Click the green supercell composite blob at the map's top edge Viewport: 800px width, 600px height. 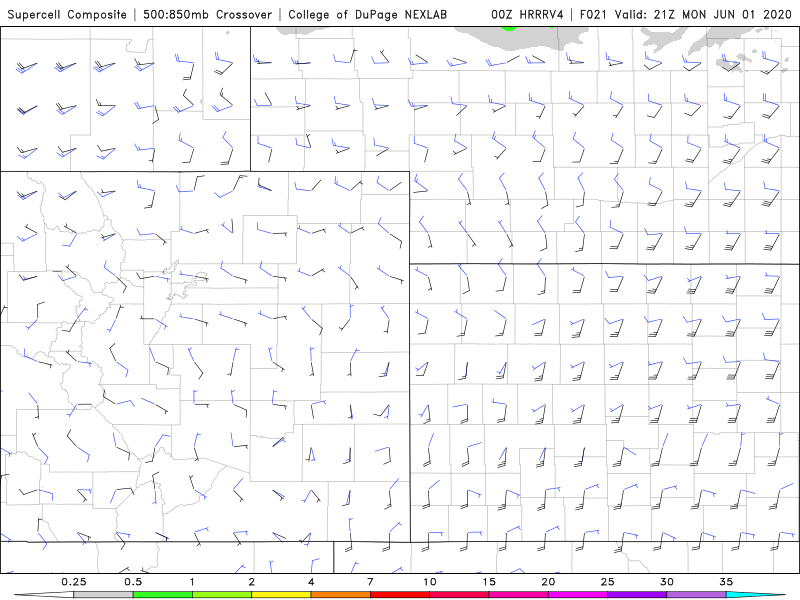pos(509,29)
